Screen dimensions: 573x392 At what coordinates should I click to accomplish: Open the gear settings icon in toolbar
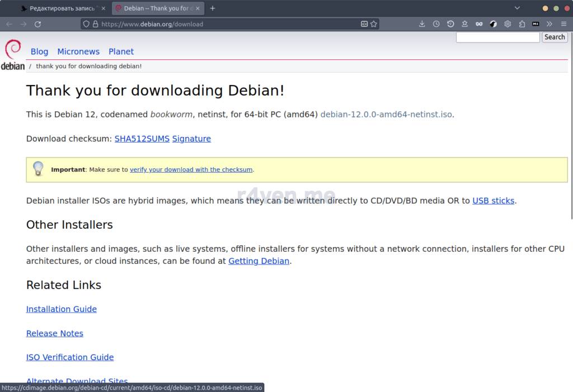tap(508, 24)
